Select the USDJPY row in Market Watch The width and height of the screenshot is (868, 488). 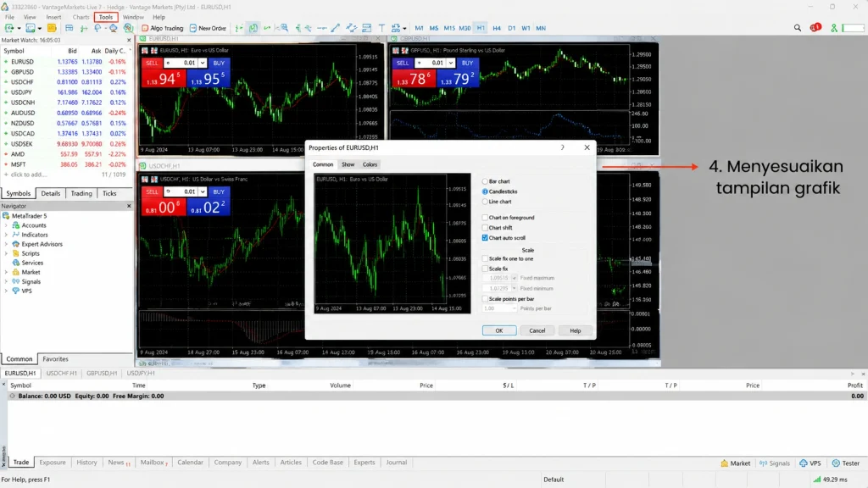point(66,92)
